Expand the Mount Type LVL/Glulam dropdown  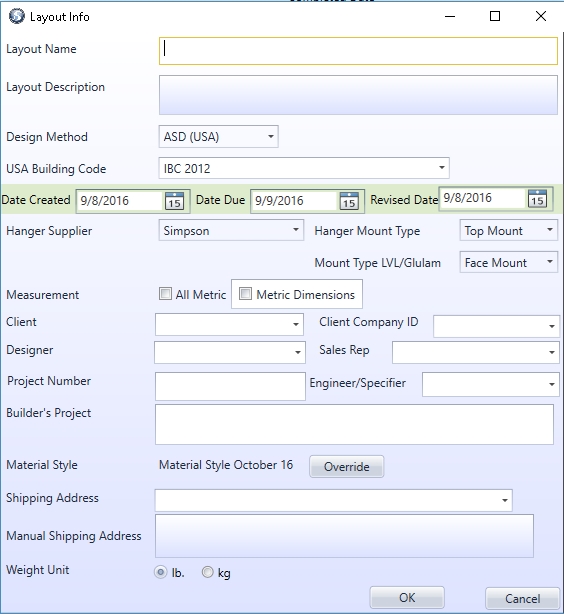(x=508, y=262)
